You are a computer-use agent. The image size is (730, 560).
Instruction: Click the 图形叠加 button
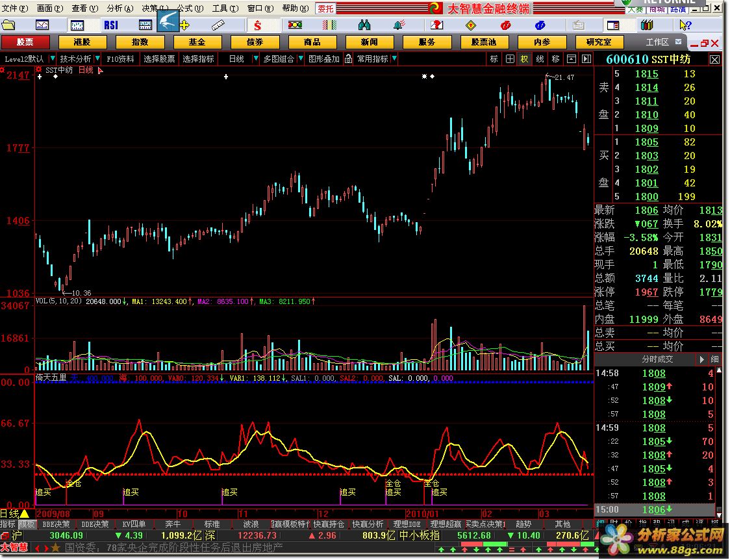pyautogui.click(x=324, y=58)
